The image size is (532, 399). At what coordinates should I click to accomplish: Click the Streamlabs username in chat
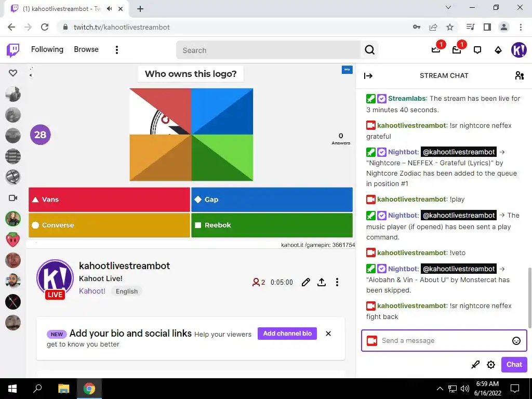407,98
